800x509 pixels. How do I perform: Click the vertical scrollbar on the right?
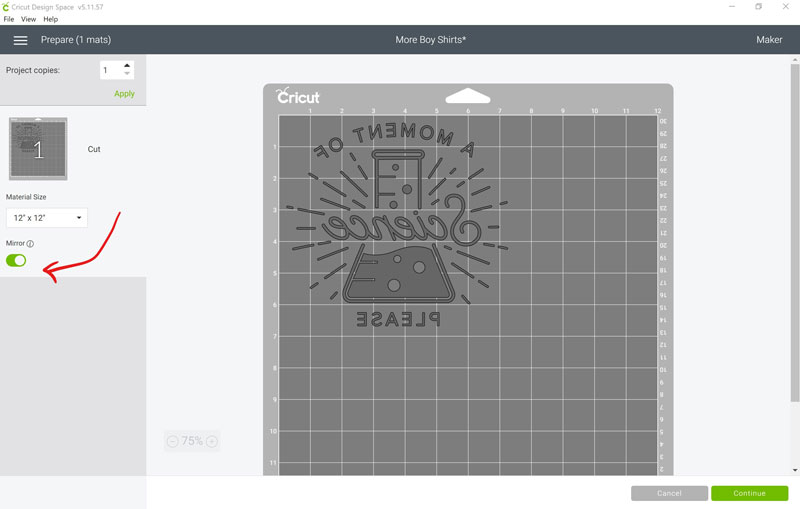794,232
